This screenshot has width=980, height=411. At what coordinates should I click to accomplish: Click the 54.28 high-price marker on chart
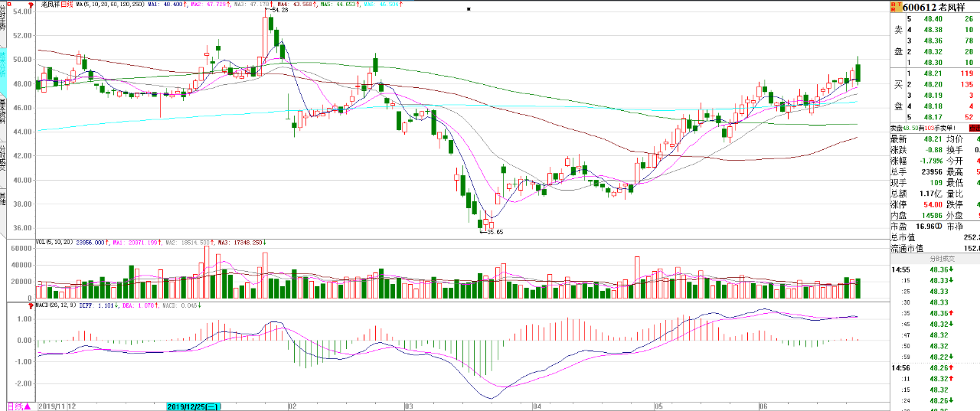click(x=278, y=10)
